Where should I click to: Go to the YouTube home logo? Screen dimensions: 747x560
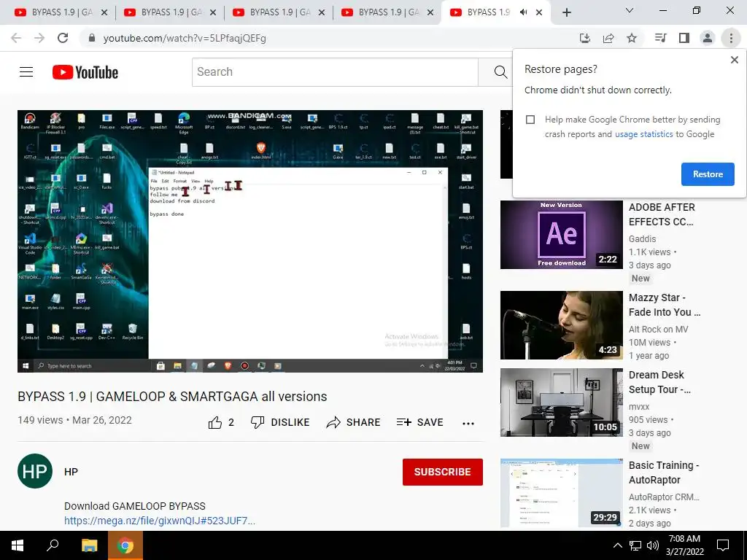pos(85,72)
